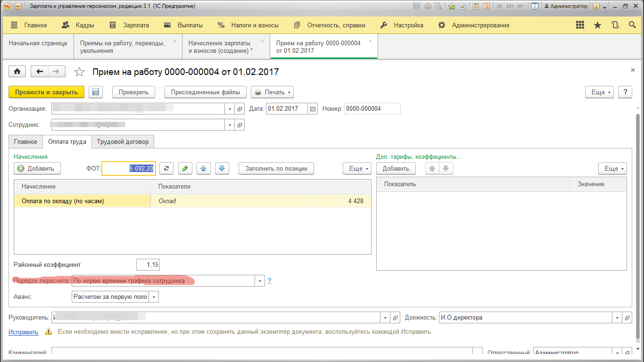Image resolution: width=644 pixels, height=362 pixels.
Task: Click the home icon button
Action: point(17,72)
